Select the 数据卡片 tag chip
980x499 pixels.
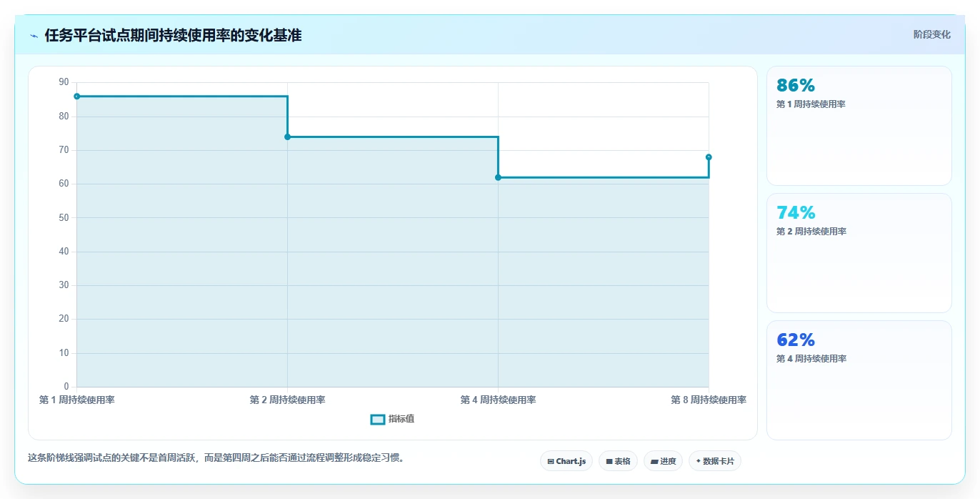point(715,461)
